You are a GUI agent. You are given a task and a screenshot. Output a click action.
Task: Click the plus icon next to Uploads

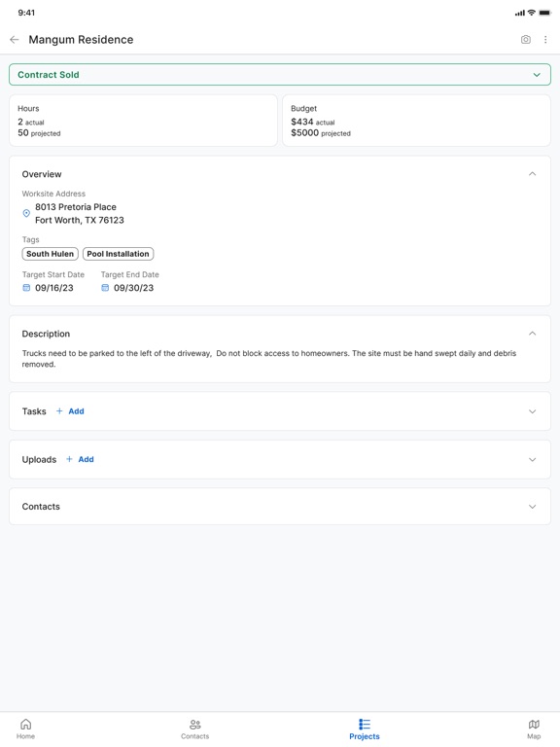pos(69,459)
